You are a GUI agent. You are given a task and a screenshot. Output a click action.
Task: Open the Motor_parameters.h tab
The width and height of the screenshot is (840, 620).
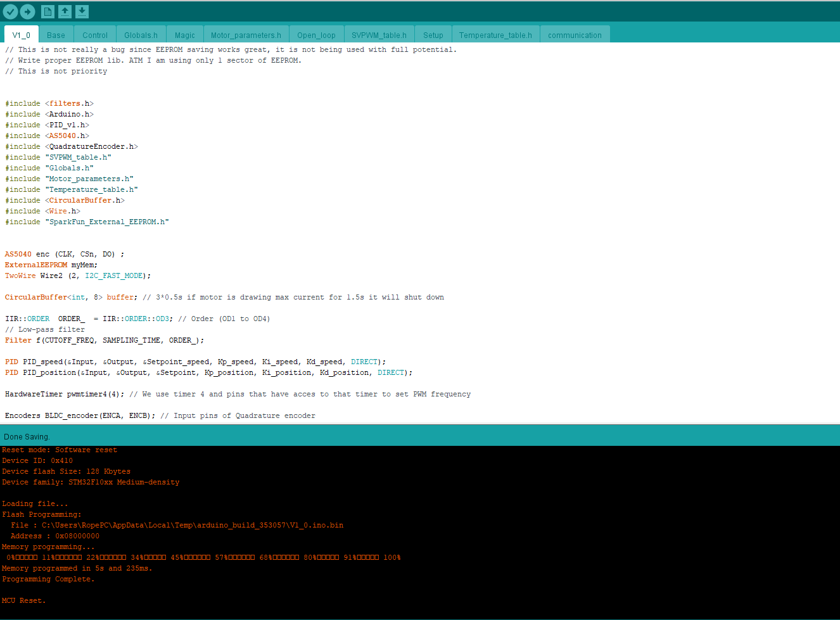coord(246,35)
